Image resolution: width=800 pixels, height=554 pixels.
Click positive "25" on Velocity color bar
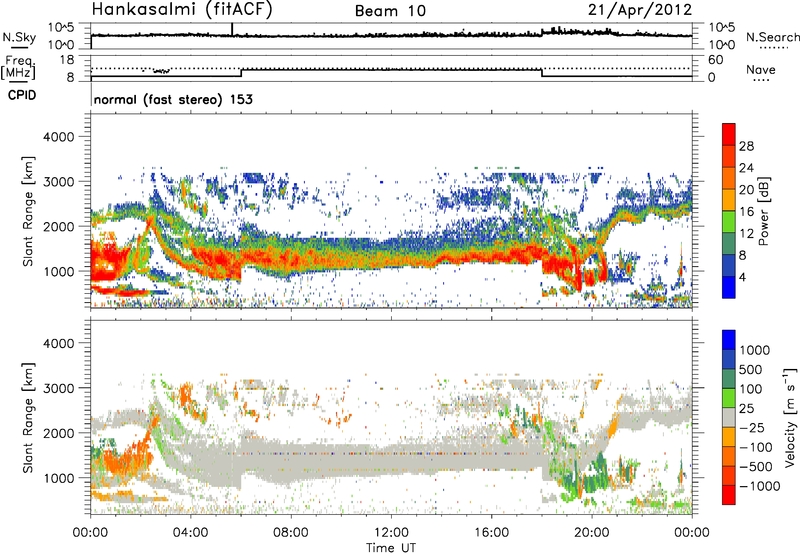747,408
